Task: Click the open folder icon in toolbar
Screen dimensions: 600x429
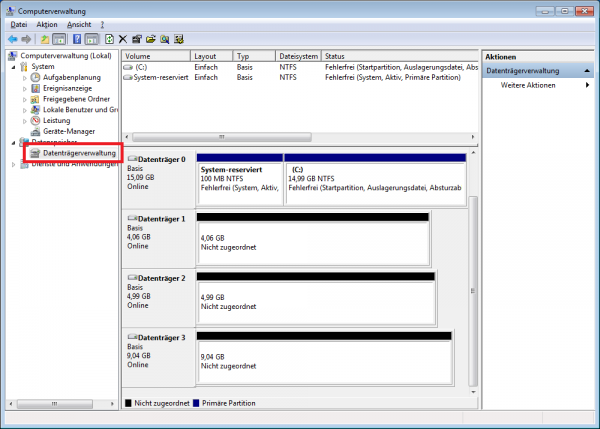Action: (151, 39)
